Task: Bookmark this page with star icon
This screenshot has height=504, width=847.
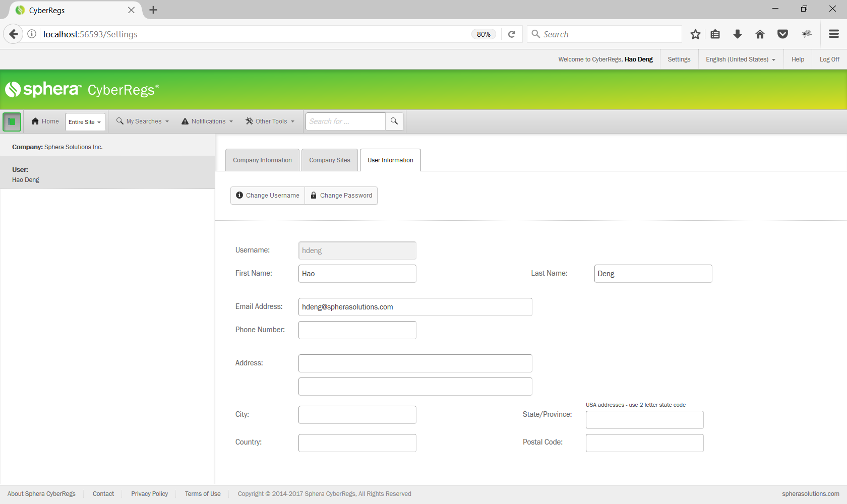Action: tap(695, 34)
